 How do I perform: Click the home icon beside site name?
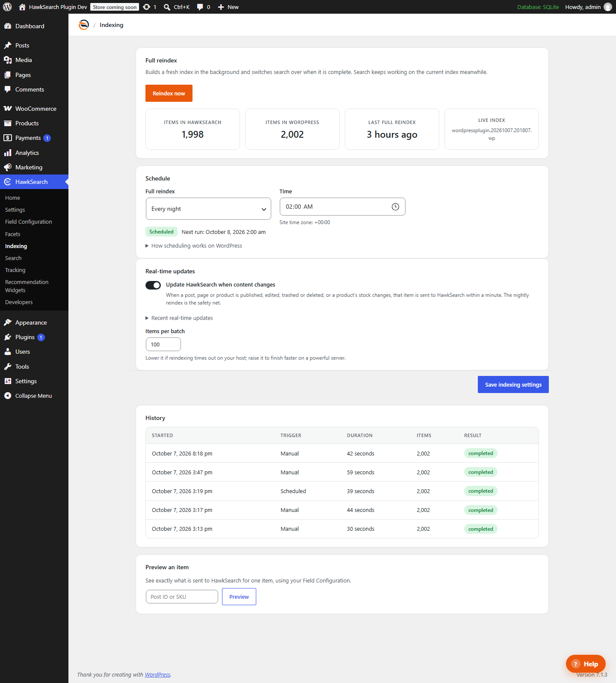point(22,7)
